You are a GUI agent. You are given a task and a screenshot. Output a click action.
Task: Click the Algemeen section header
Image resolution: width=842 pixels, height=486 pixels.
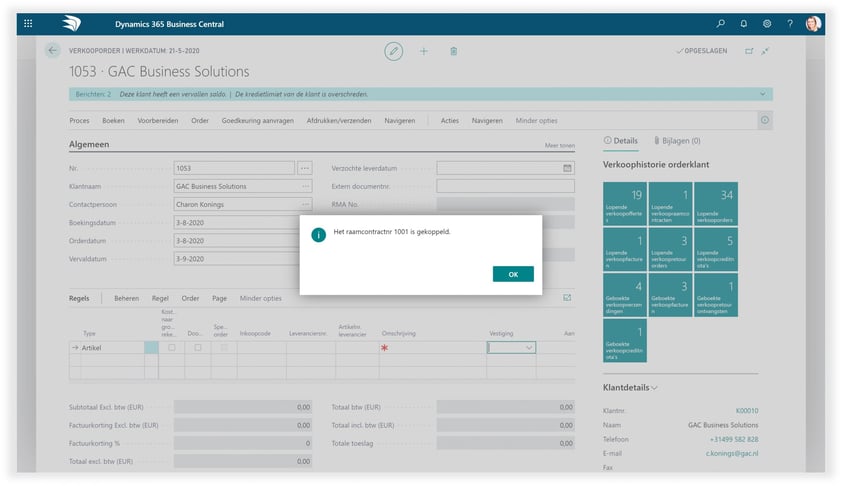coord(89,144)
